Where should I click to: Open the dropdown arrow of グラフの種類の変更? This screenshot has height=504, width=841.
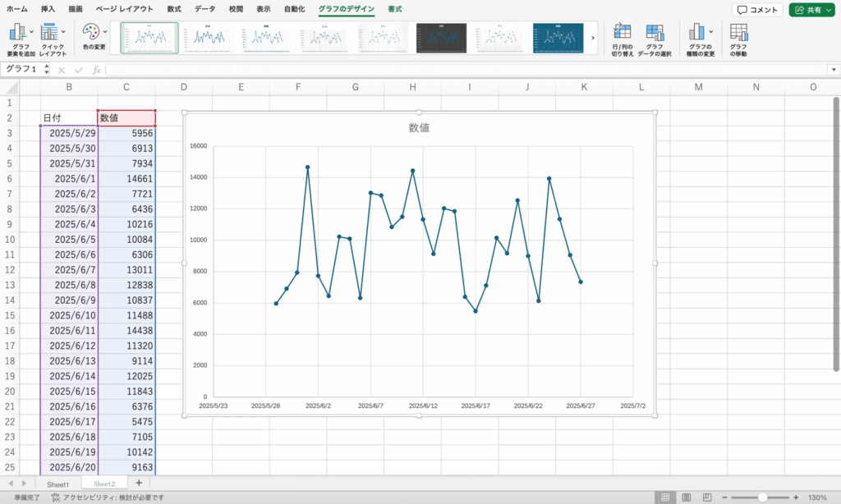pos(710,32)
